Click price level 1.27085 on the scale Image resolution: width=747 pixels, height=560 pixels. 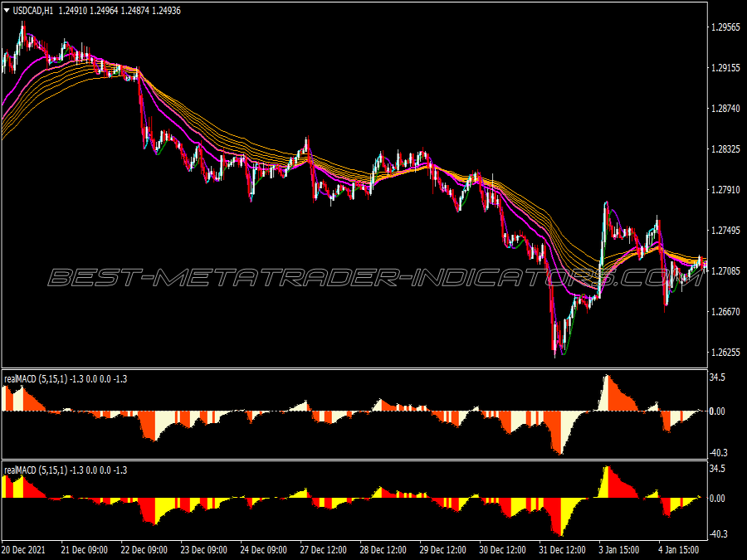coord(726,271)
